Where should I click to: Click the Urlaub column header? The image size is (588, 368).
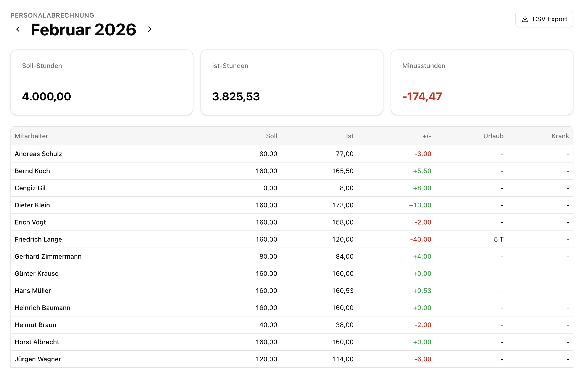(x=493, y=136)
